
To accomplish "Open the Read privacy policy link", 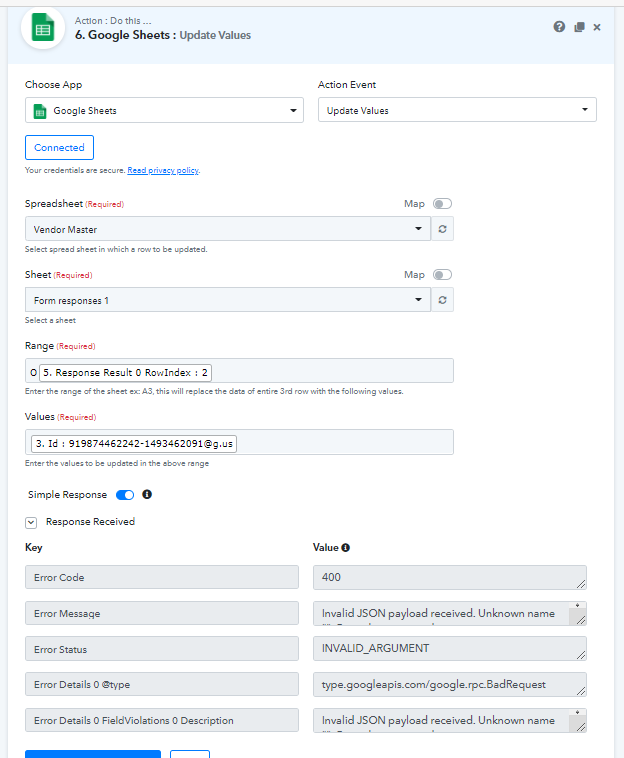I will [x=163, y=170].
